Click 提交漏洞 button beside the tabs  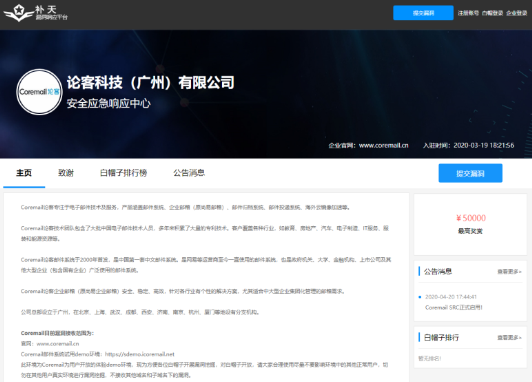point(470,173)
